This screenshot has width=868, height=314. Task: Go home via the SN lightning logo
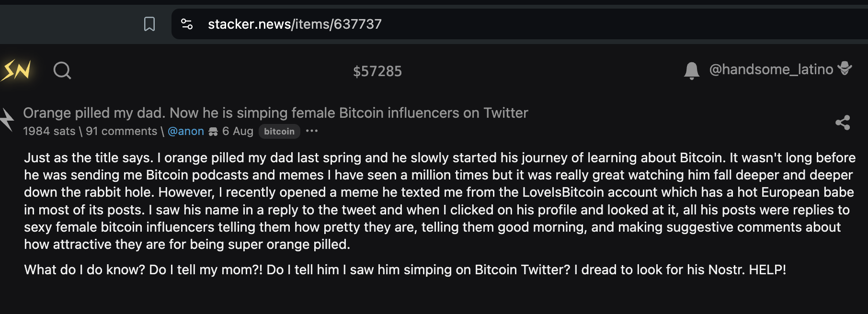pyautogui.click(x=16, y=71)
